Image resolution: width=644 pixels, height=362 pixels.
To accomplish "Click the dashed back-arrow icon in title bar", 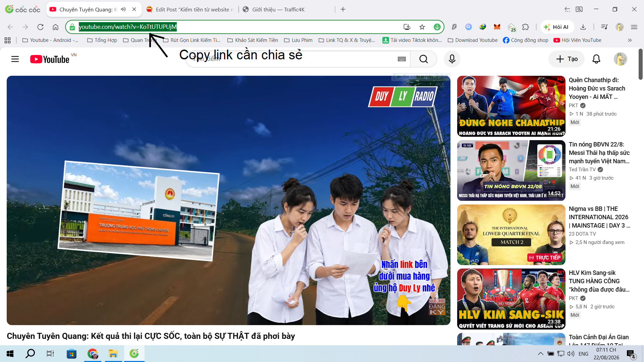I will pos(567,9).
